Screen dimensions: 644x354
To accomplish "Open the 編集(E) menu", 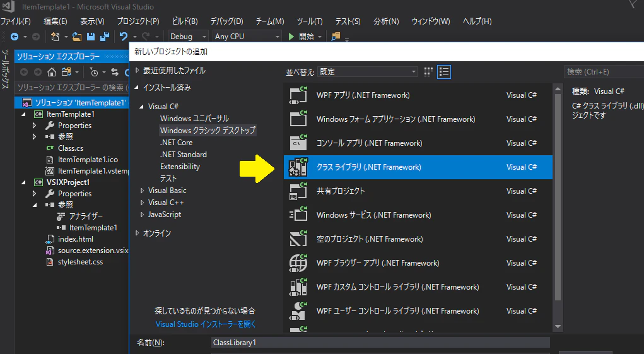I will [x=56, y=21].
